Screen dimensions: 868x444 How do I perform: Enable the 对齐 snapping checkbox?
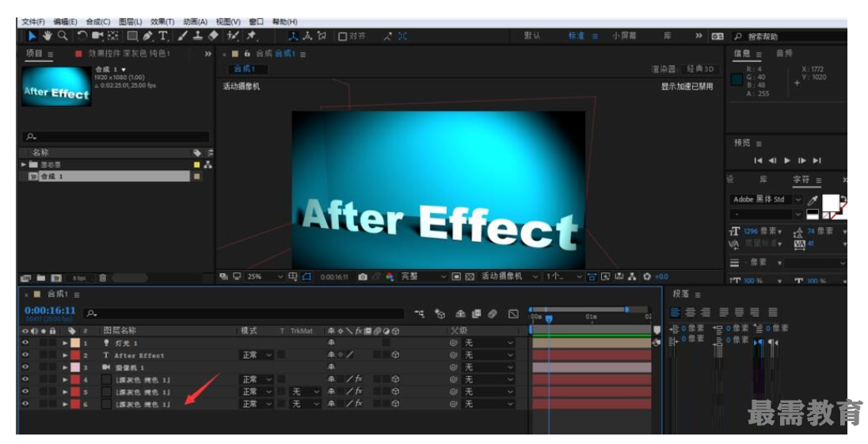point(343,36)
